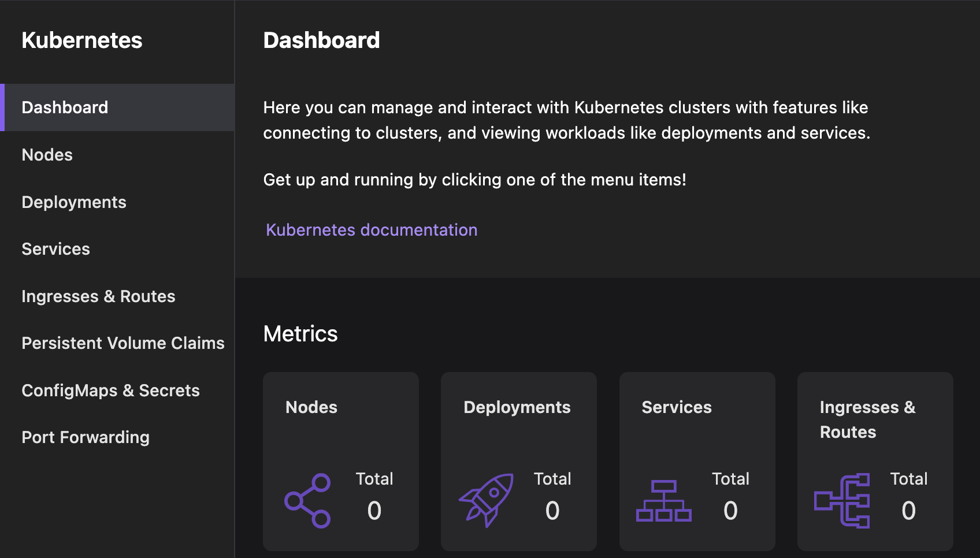980x558 pixels.
Task: Select Dashboard in the sidebar
Action: point(117,107)
